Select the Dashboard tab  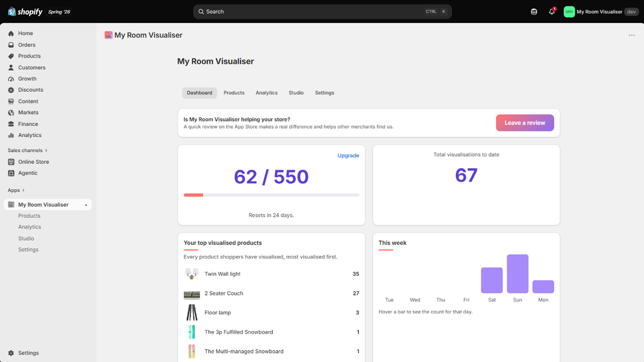point(199,93)
